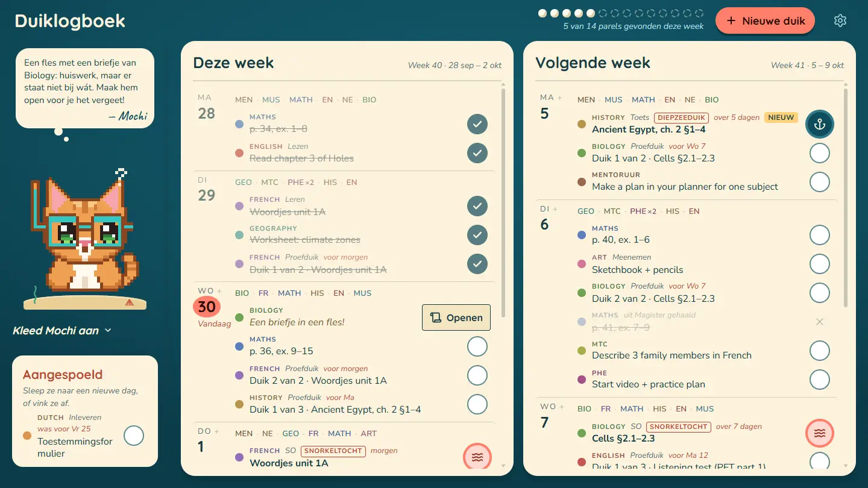Mark Duik 2 van 2 Woordjes unit 1A done

477,375
